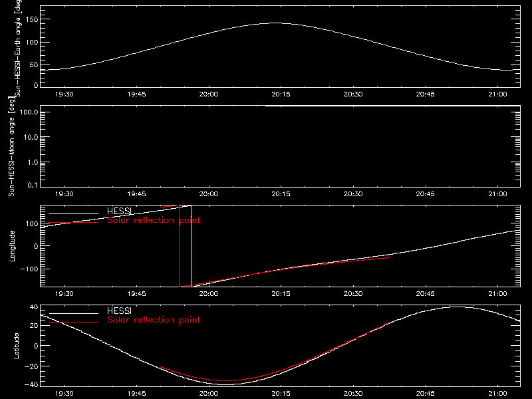Click 19:30 label under Latitude plot

point(64,394)
